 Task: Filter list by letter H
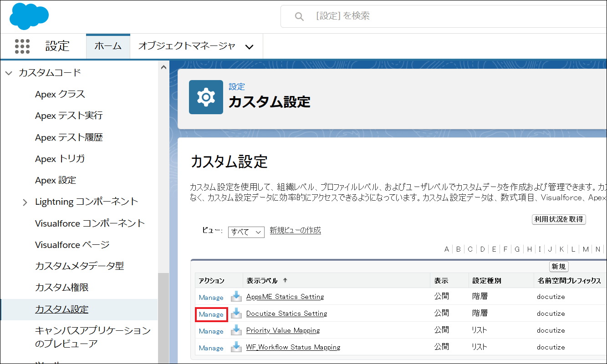tap(530, 249)
